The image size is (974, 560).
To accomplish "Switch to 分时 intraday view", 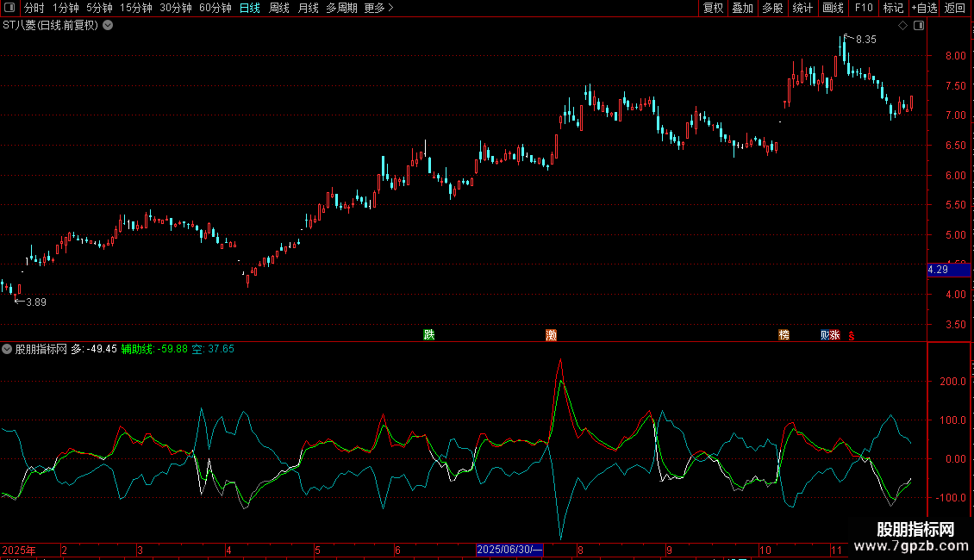I will click(x=34, y=8).
